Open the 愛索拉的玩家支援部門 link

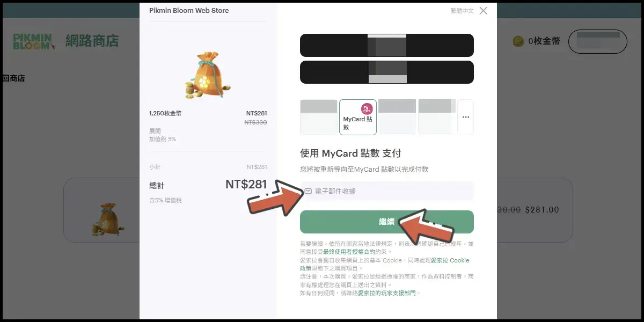click(387, 293)
